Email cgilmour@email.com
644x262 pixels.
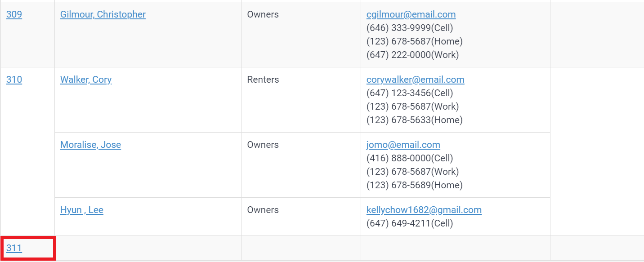411,14
